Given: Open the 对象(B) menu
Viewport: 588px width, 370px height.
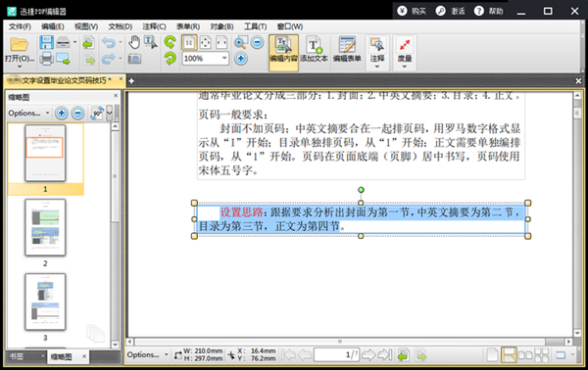Looking at the screenshot, I should [221, 26].
